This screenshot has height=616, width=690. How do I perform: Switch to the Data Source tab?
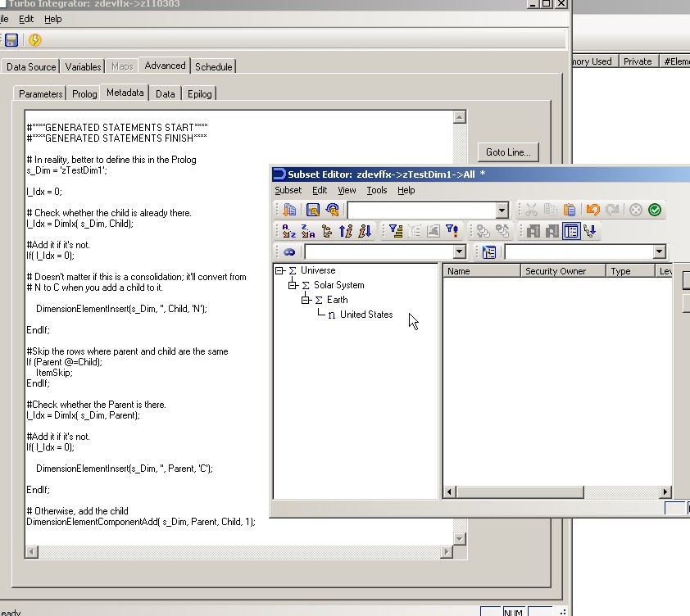coord(31,67)
